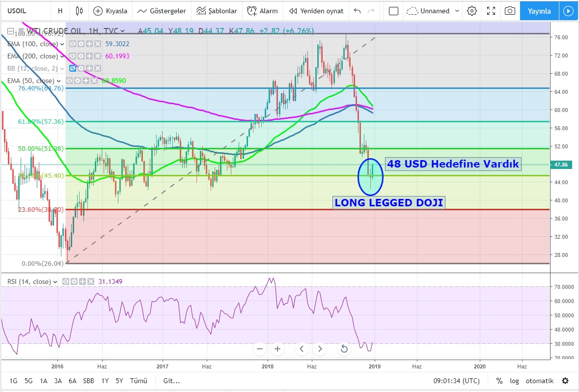Screen dimensions: 579x392
Task: Open settings for BB (12, close, 2)
Action: [81, 68]
